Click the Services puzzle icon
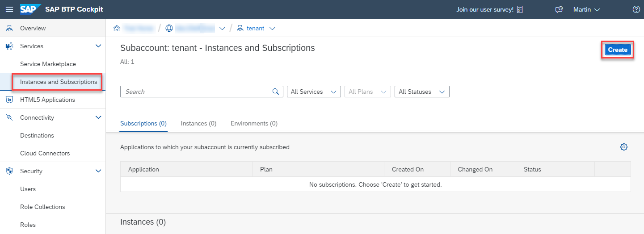The width and height of the screenshot is (644, 234). (9, 46)
